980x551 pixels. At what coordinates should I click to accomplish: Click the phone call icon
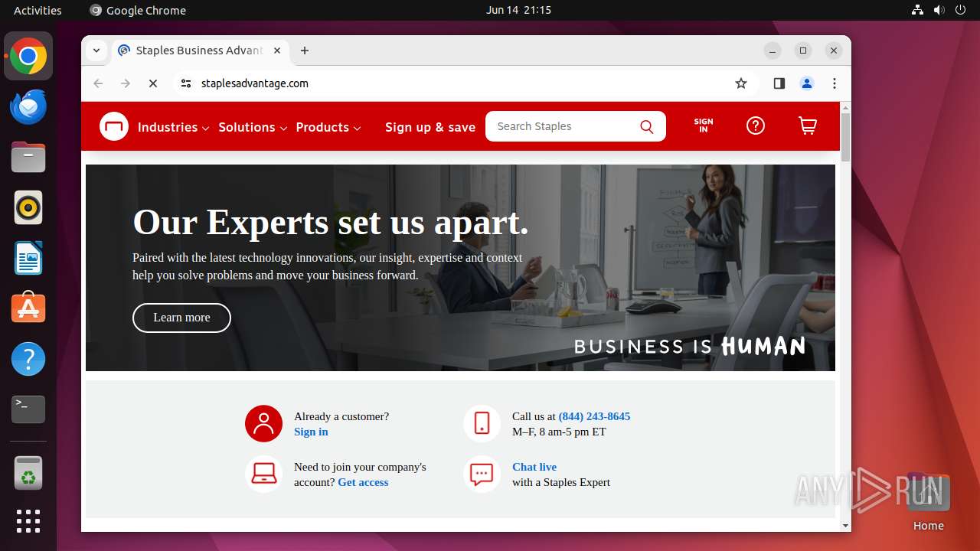[x=482, y=423]
